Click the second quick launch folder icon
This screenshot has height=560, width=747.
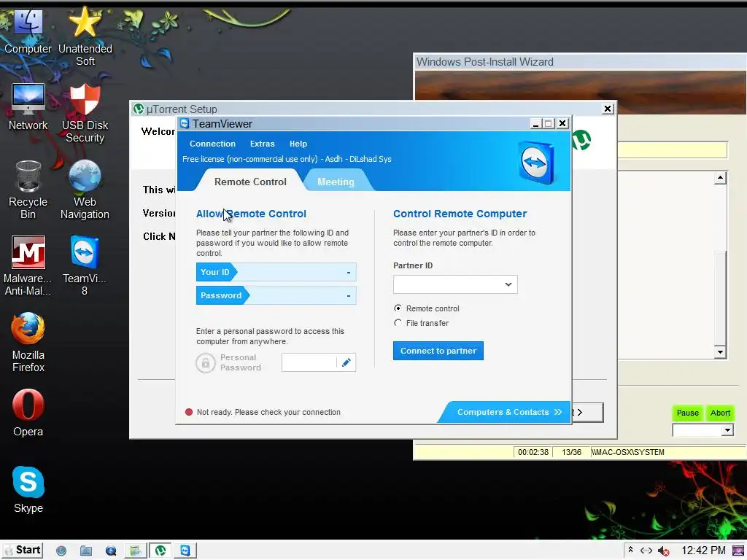point(86,551)
